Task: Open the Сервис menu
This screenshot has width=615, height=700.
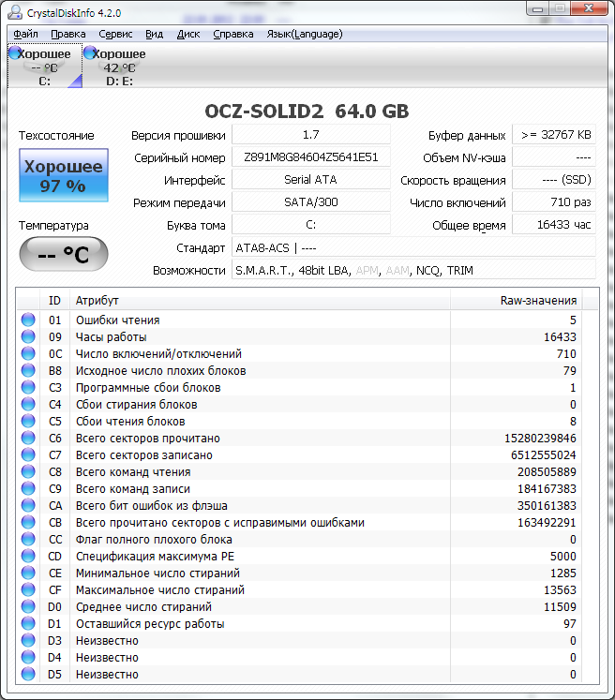Action: click(x=115, y=34)
